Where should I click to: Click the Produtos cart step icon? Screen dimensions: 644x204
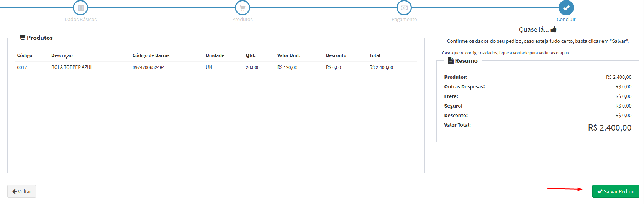tap(243, 8)
